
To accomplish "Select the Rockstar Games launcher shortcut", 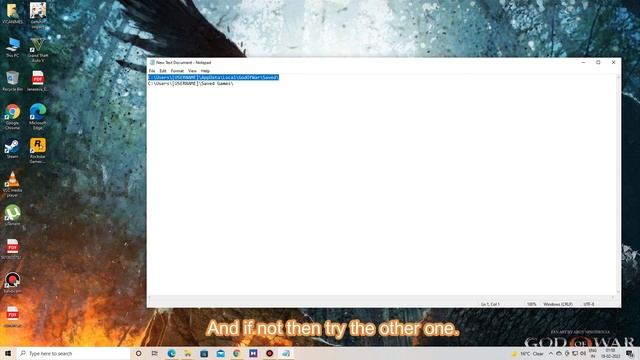I will (38, 150).
